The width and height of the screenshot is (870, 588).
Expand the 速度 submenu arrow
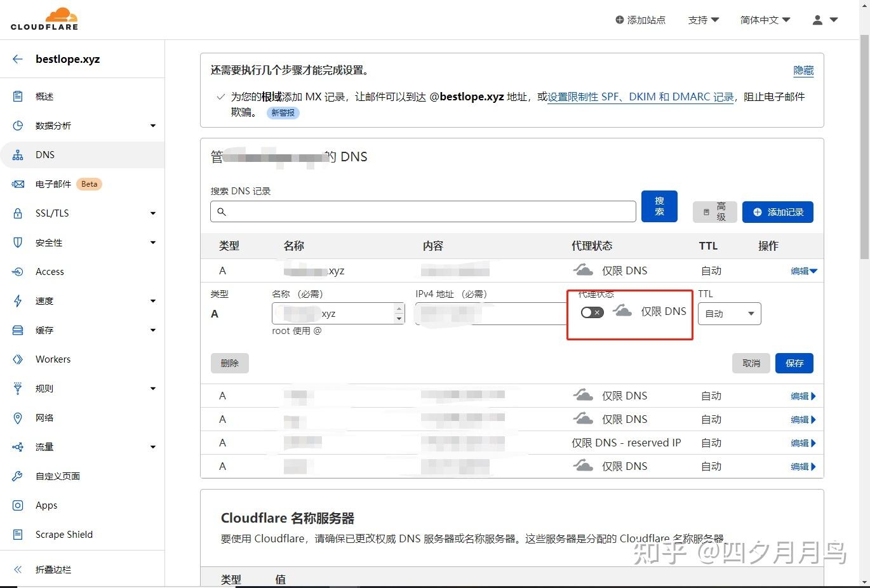tap(153, 301)
